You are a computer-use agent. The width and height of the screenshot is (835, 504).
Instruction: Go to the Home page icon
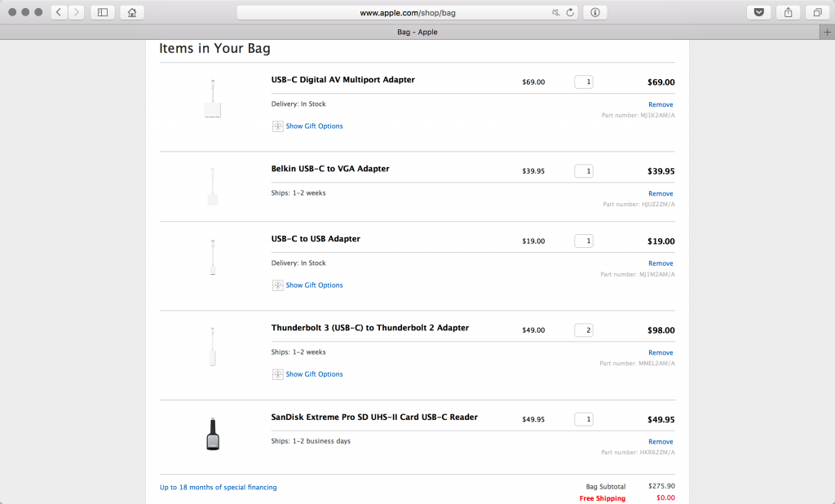coord(131,12)
